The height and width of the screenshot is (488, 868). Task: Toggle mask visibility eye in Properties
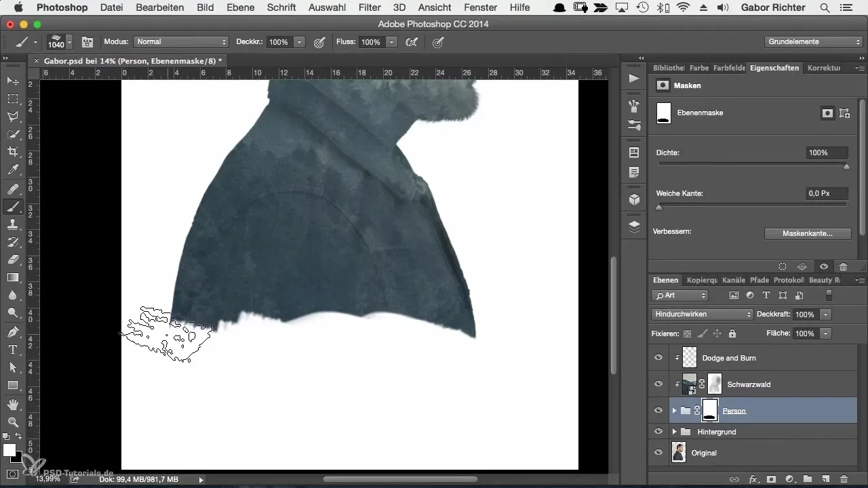823,267
